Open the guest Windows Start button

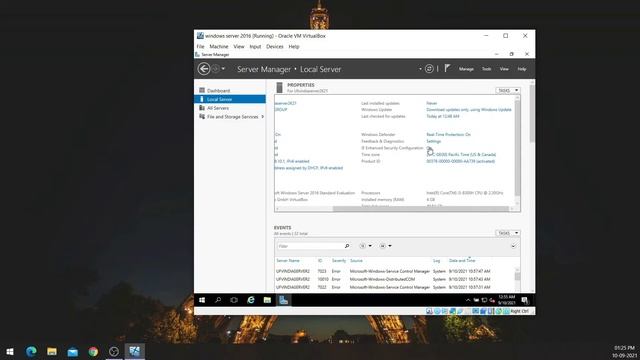[202, 300]
